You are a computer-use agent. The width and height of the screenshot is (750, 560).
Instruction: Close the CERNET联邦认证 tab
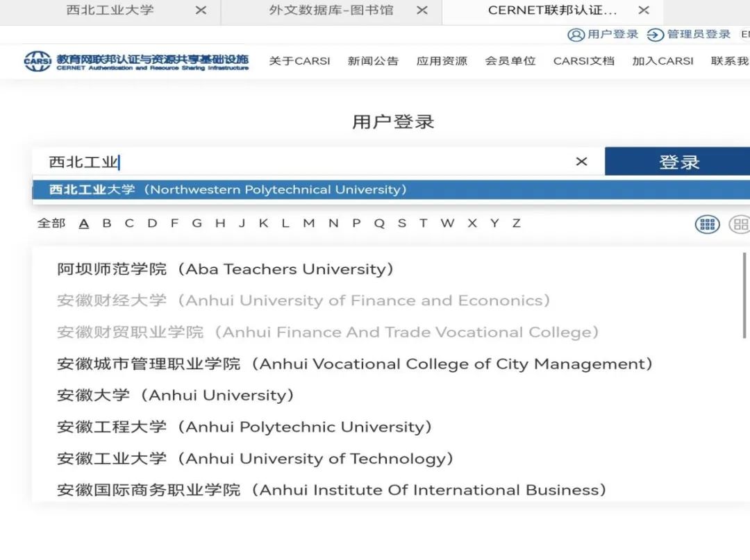644,10
